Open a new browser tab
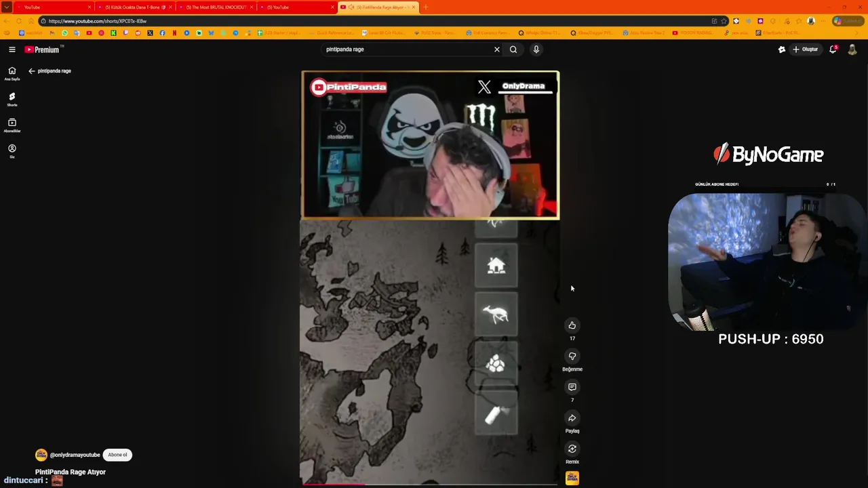Screen dimensions: 868x488 426,7
